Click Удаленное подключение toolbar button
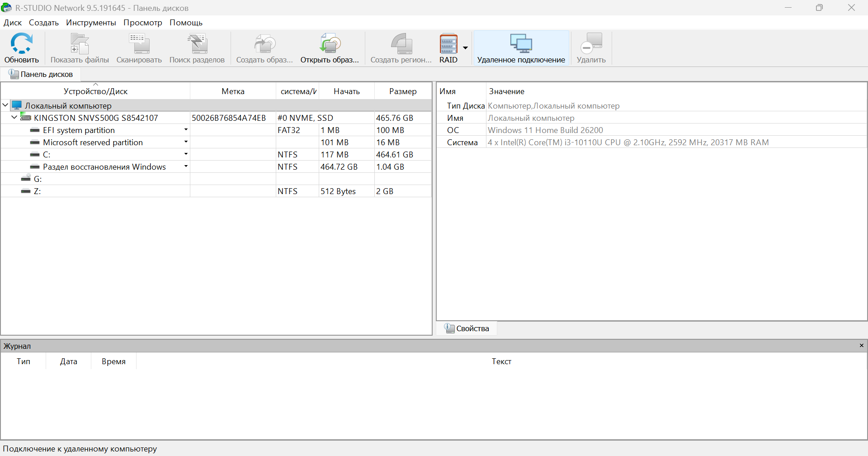The width and height of the screenshot is (868, 456). [521, 48]
